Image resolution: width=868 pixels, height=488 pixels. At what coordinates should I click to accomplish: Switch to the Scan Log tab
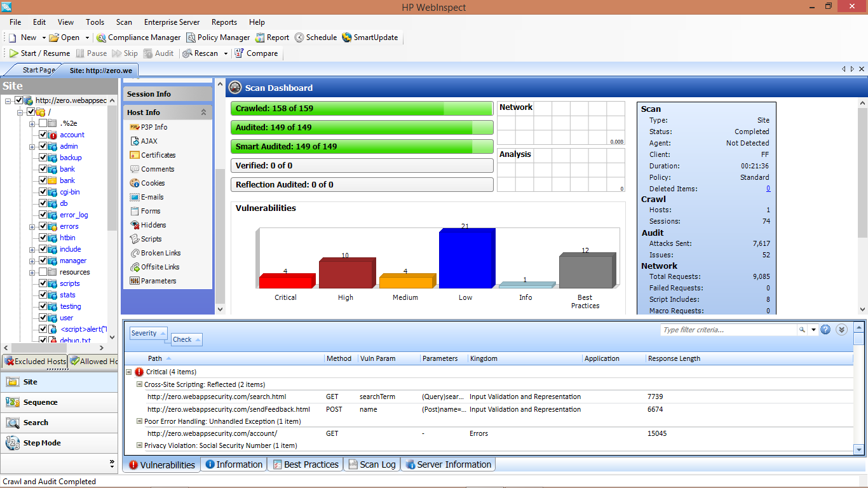click(x=372, y=464)
